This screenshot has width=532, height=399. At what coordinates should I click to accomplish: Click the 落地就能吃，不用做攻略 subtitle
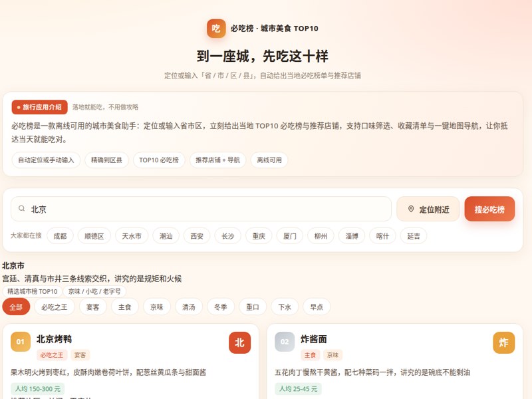pos(105,107)
